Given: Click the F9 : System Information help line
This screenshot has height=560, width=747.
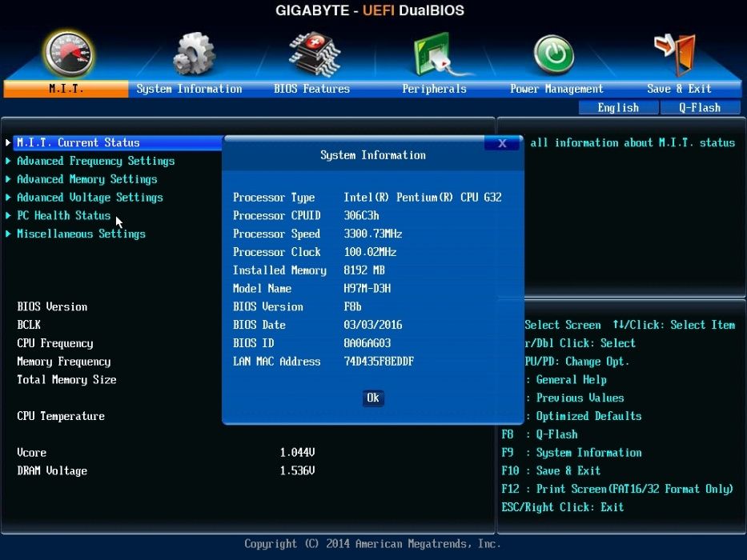Looking at the screenshot, I should tap(572, 452).
